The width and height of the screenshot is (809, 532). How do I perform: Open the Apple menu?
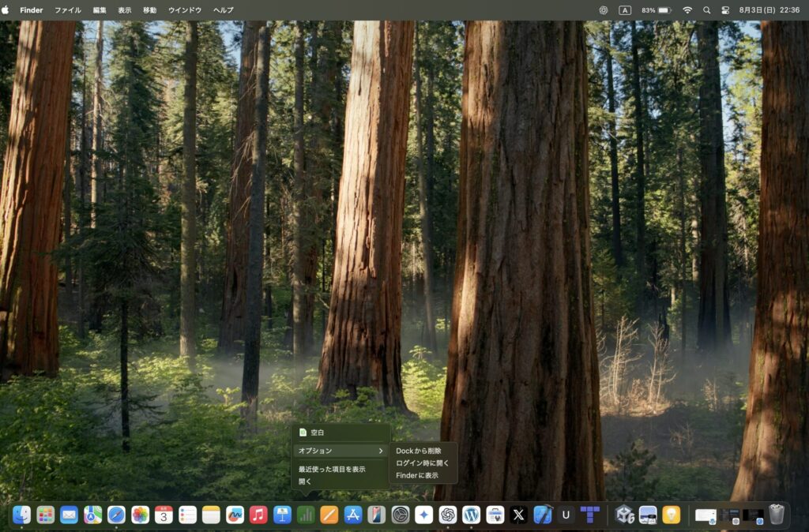point(6,9)
